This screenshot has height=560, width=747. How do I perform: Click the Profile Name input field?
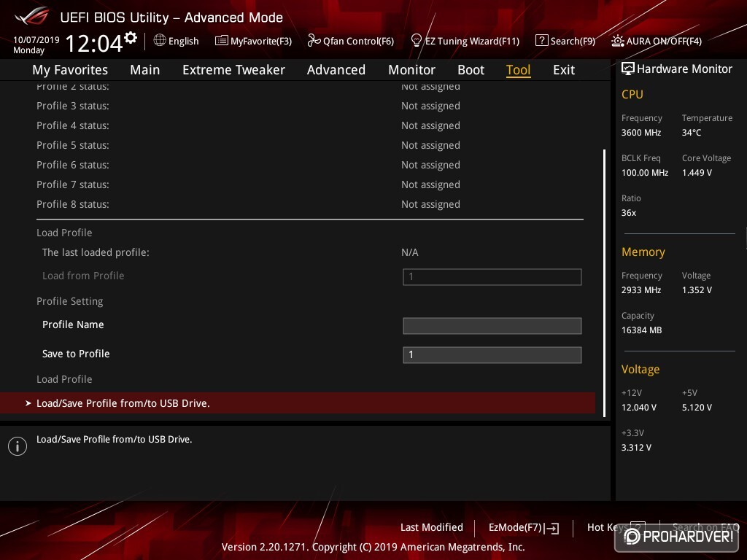(x=492, y=326)
